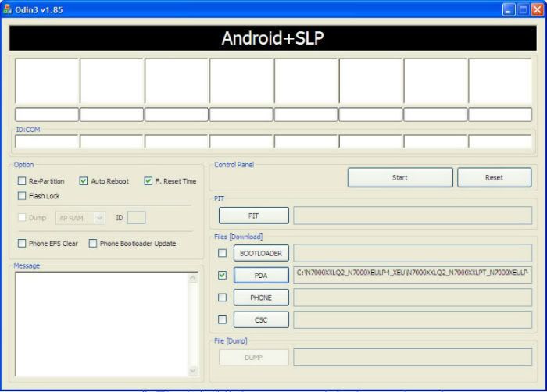547x392 pixels.
Task: Enable Phone Bootloader Update checkbox
Action: (92, 243)
